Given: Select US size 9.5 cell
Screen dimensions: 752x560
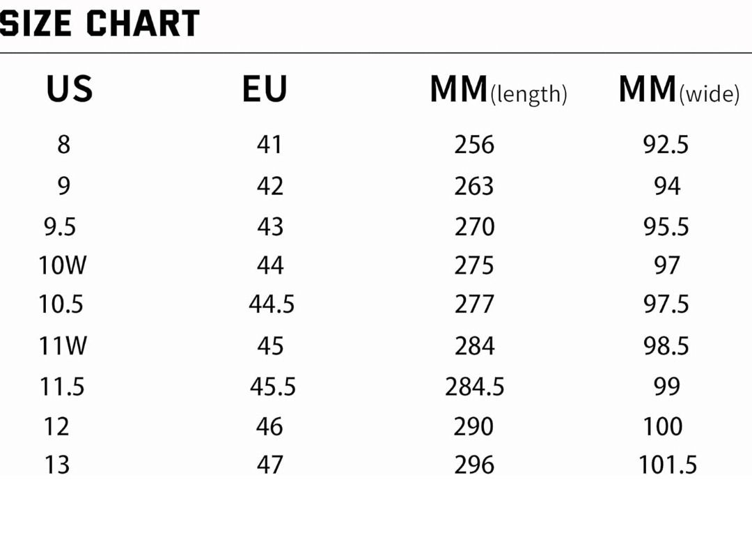Looking at the screenshot, I should click(60, 227).
